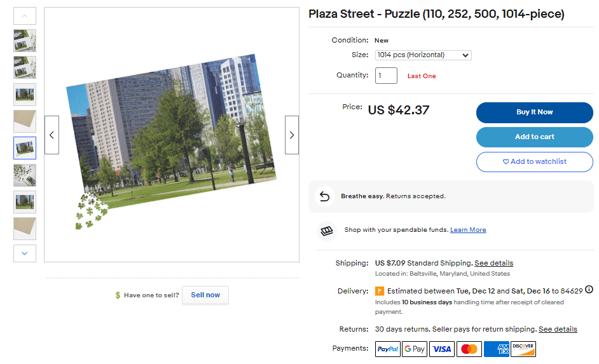The width and height of the screenshot is (599, 364).
Task: Select the tan puzzle-back thumbnail
Action: (x=25, y=121)
